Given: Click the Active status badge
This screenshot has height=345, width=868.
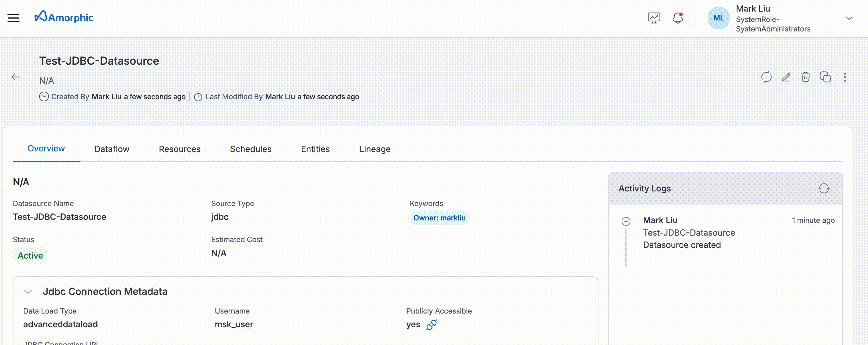Looking at the screenshot, I should [30, 256].
